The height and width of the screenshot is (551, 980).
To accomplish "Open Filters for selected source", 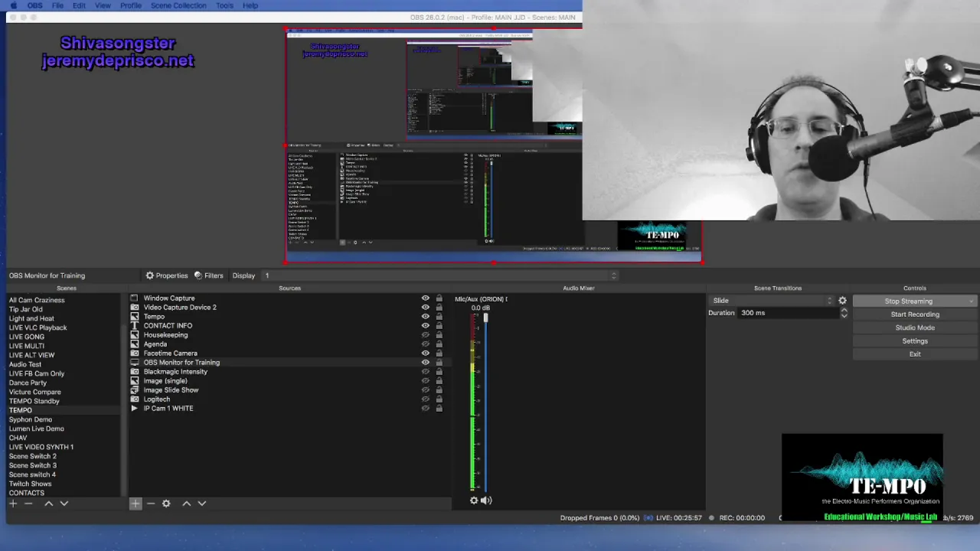I will pos(208,275).
